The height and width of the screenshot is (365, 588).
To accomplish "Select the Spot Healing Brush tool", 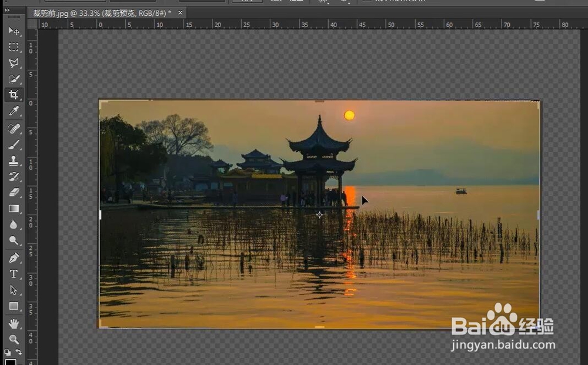I will tap(14, 129).
